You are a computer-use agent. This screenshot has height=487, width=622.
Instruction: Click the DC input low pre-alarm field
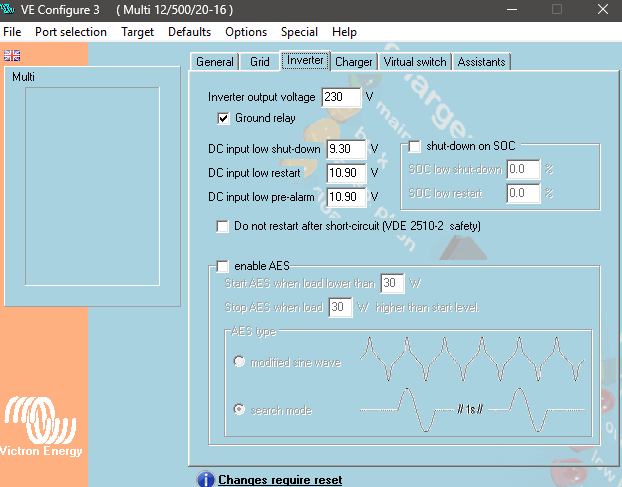click(x=346, y=197)
